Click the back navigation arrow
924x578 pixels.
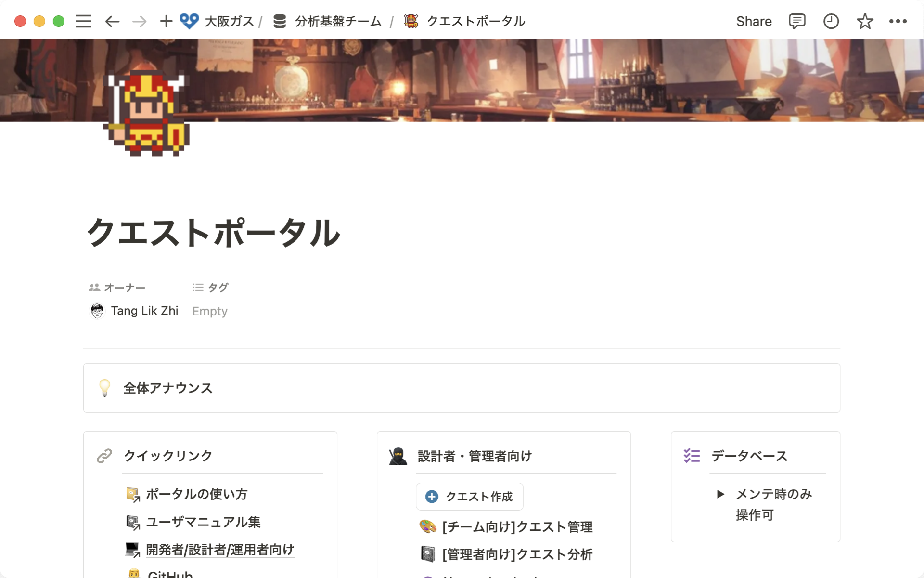(x=111, y=21)
